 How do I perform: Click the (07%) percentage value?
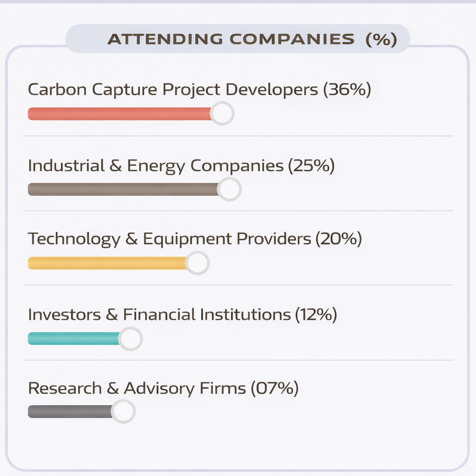[274, 388]
